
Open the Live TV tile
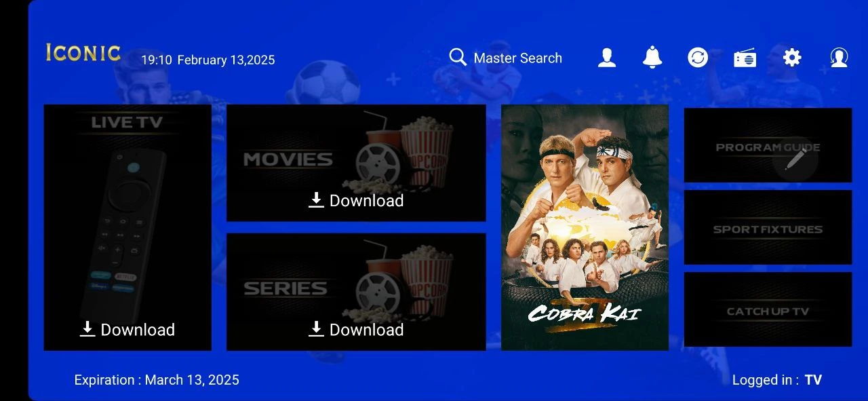coord(127,227)
